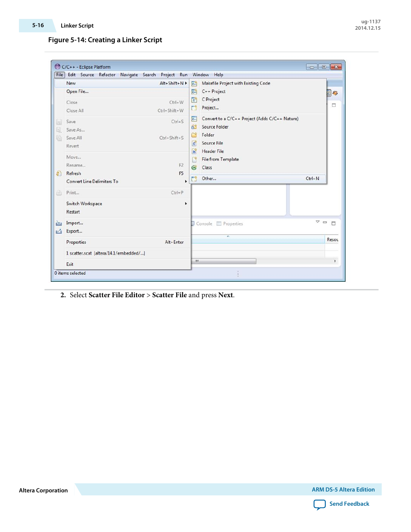Click the Header File icon
411x532 pixels.
(194, 151)
